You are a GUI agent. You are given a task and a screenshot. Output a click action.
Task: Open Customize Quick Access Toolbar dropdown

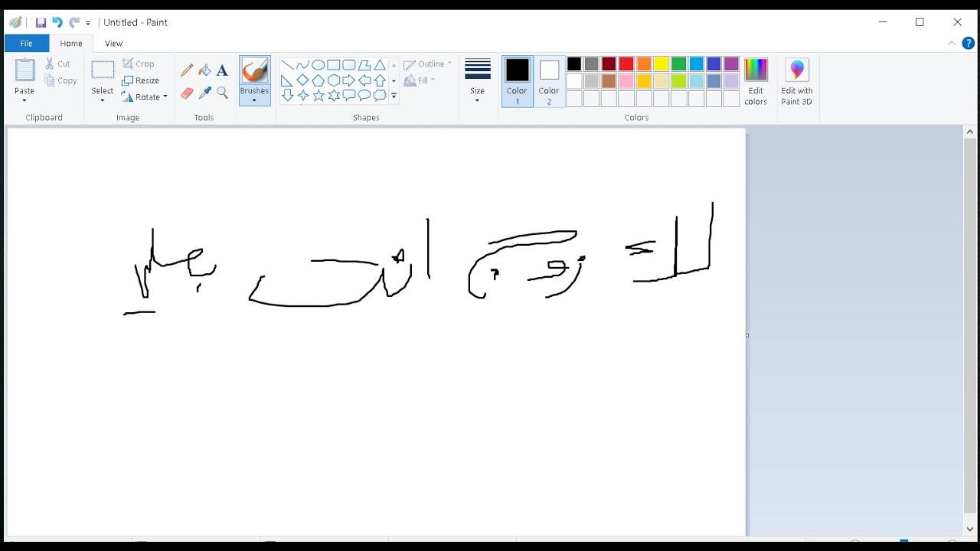coord(88,24)
